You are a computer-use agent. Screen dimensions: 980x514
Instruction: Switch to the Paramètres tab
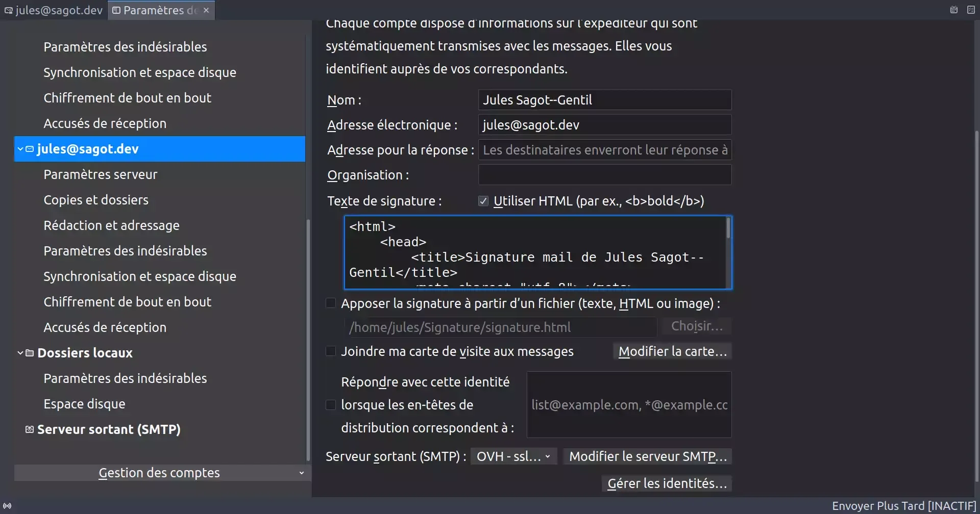coord(153,10)
